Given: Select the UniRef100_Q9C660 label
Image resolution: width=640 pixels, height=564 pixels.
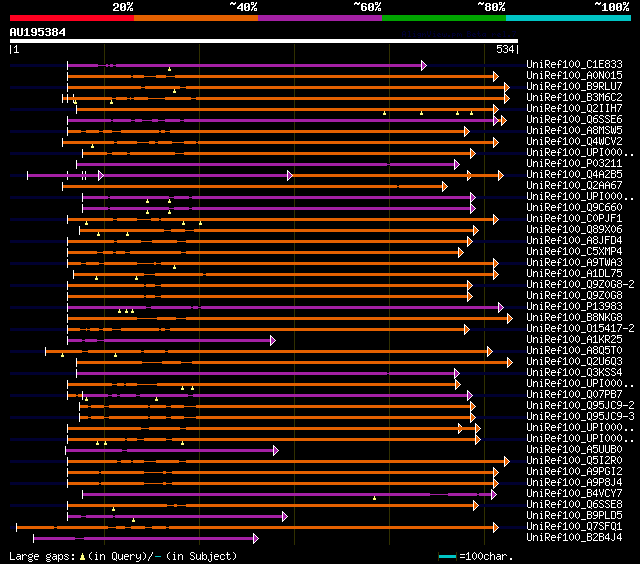Looking at the screenshot, I should click(x=574, y=207).
